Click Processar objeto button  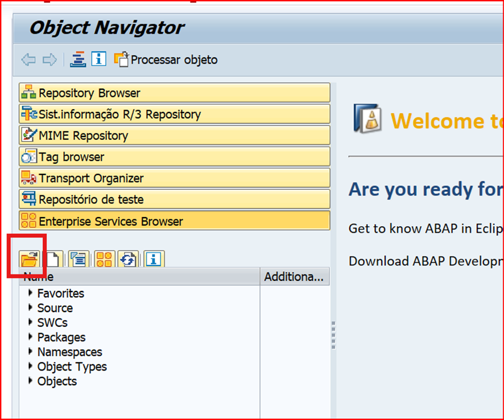click(166, 60)
